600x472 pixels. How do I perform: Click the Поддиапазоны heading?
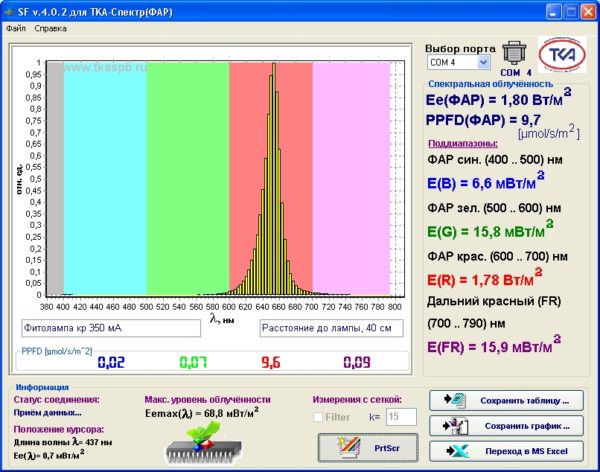tap(463, 144)
